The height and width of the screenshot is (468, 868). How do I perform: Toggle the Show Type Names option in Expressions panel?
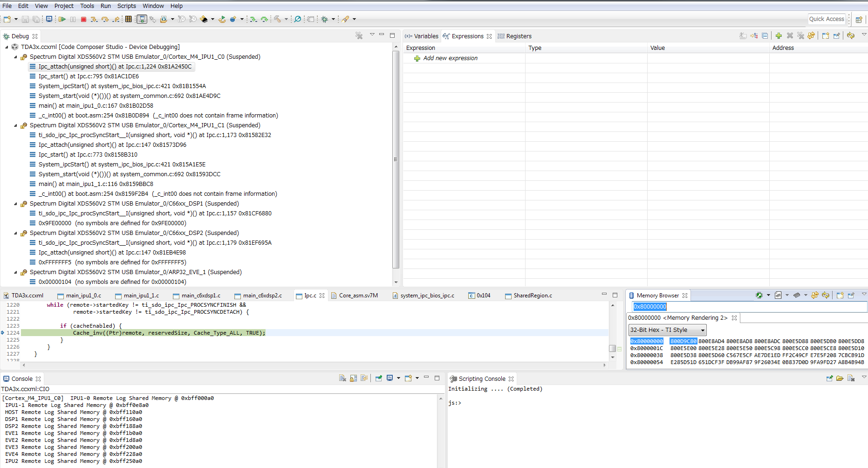[x=743, y=35]
